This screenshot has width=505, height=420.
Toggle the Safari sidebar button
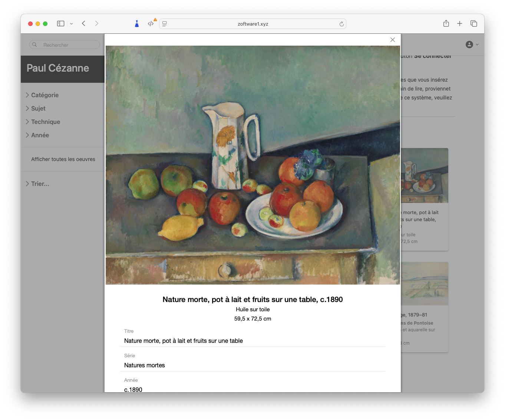[x=61, y=23]
